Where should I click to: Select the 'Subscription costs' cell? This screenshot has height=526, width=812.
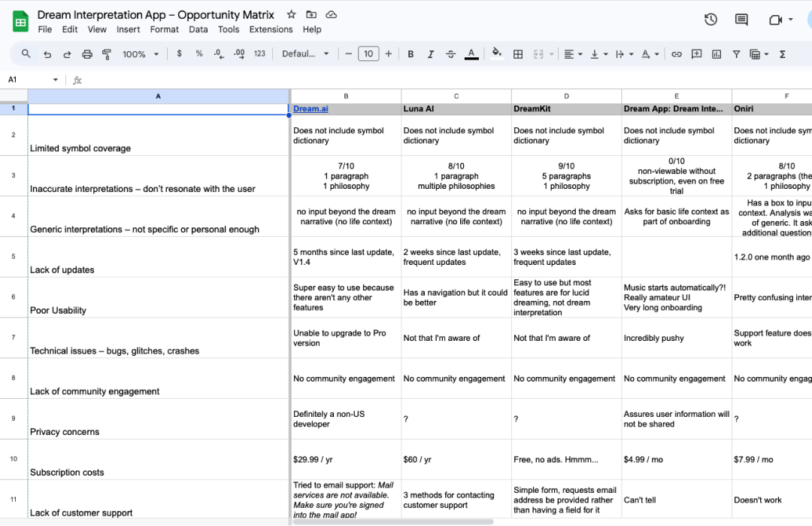point(159,460)
